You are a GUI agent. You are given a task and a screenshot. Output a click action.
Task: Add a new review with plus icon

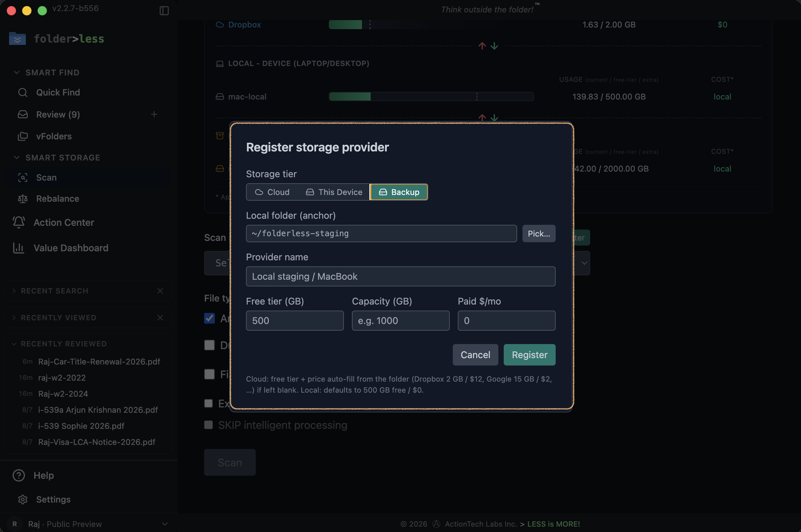(154, 114)
